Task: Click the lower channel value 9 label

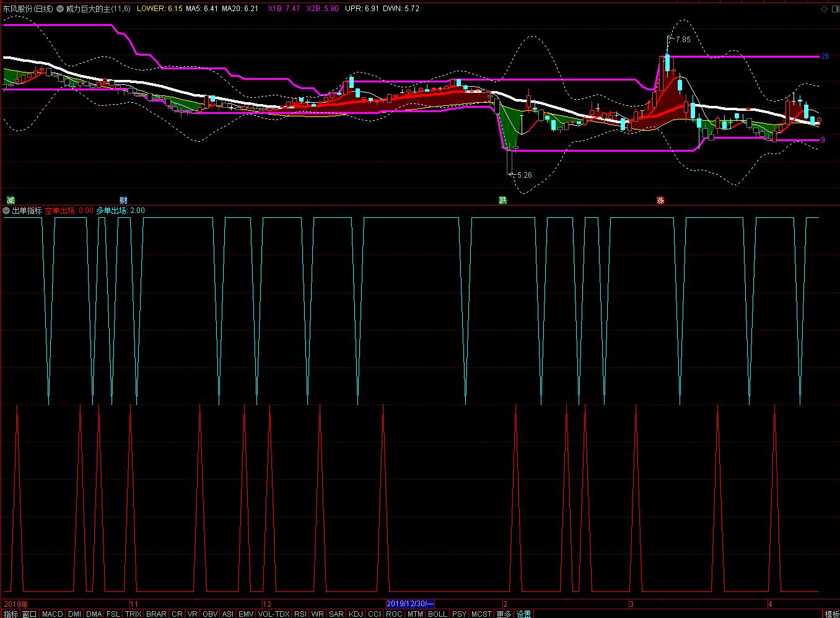Action: point(823,140)
